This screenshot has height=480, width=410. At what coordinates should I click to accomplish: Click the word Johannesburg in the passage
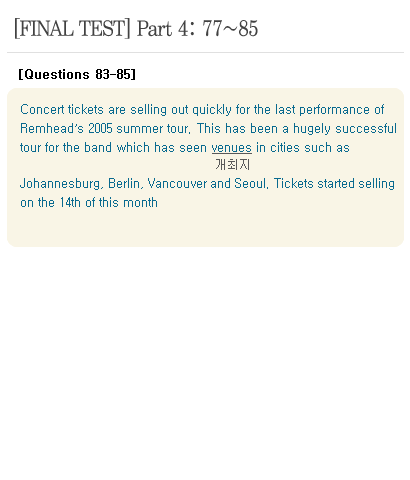[61, 184]
